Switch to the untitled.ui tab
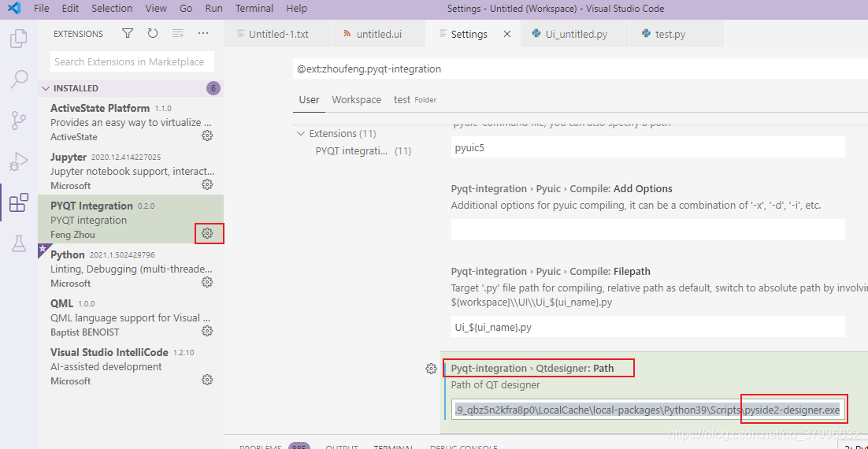The height and width of the screenshot is (449, 868). click(x=378, y=35)
